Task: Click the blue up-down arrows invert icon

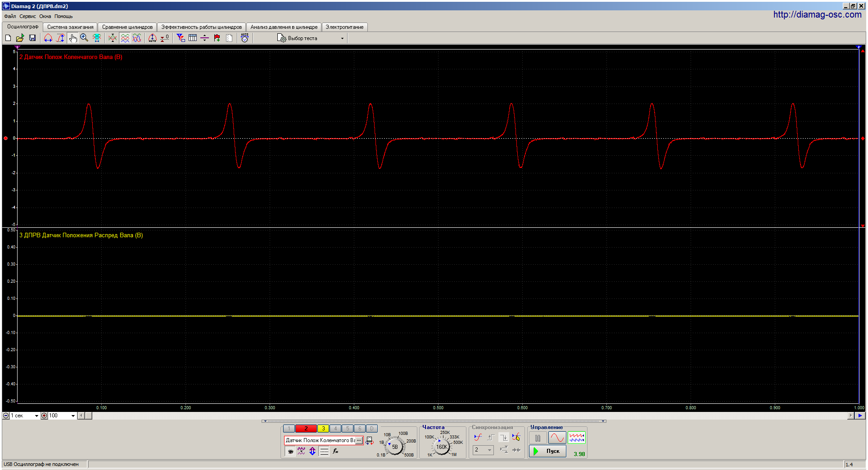Action: click(x=312, y=451)
